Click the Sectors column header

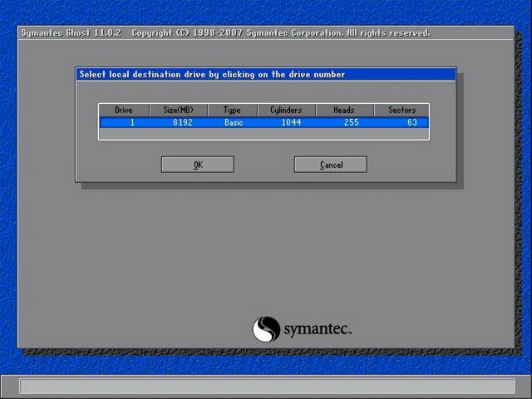point(401,111)
